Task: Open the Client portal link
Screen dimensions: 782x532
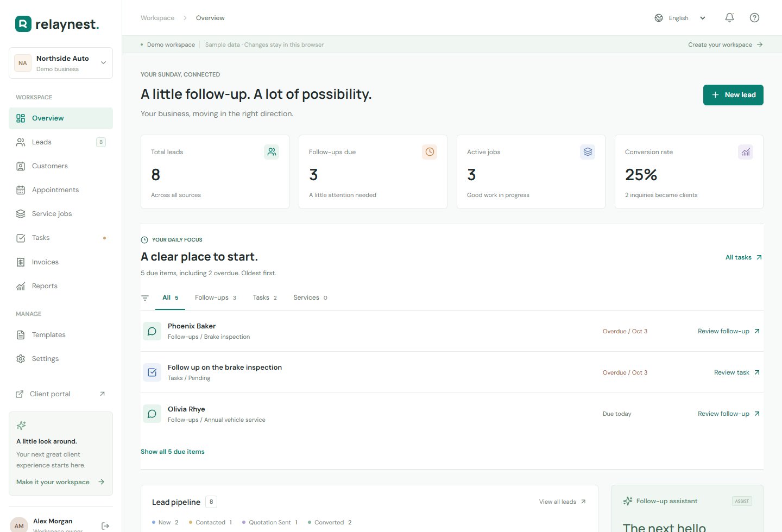Action: tap(61, 394)
